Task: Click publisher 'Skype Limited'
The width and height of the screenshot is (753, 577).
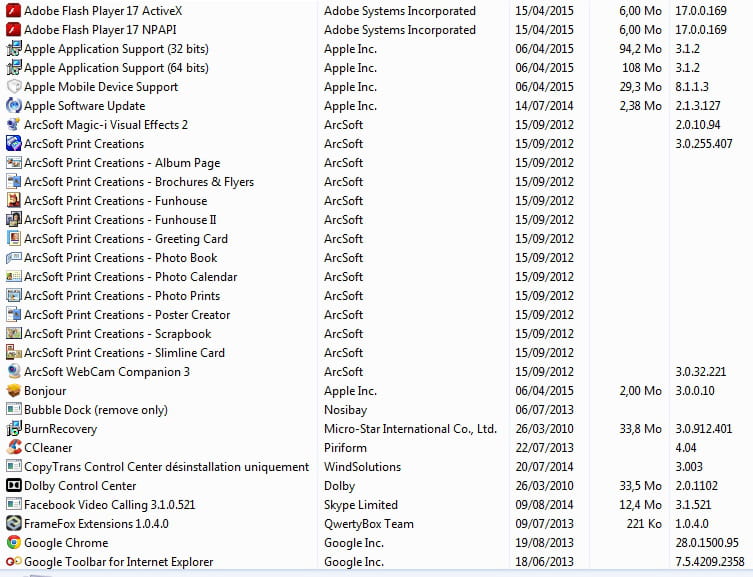Action: tap(361, 505)
